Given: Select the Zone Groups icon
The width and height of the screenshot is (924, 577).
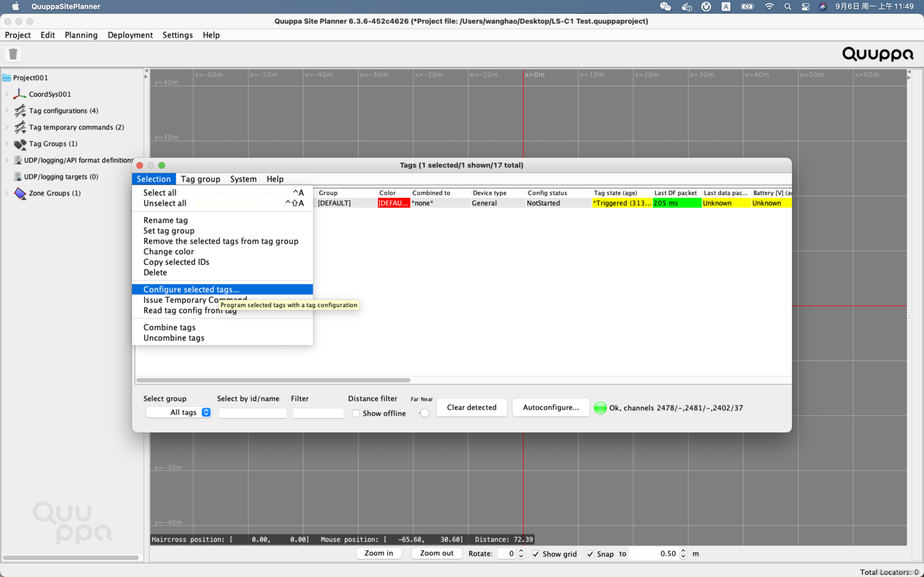Looking at the screenshot, I should [20, 193].
